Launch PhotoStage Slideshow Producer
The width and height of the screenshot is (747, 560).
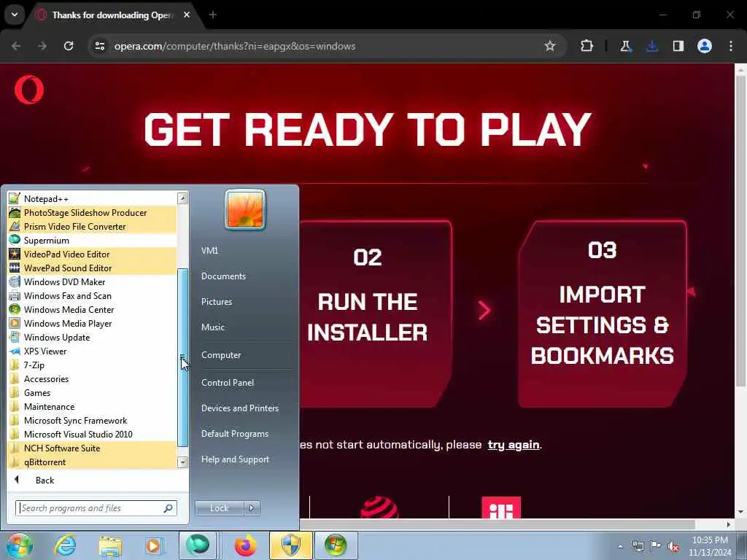click(92, 212)
